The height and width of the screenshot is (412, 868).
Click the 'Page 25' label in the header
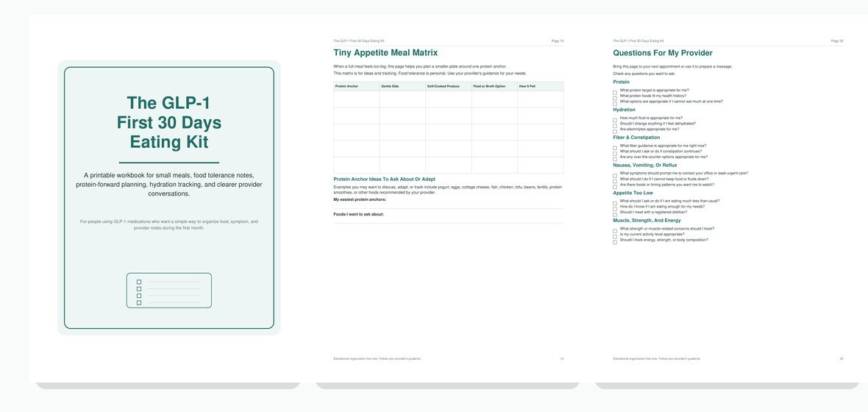point(837,41)
